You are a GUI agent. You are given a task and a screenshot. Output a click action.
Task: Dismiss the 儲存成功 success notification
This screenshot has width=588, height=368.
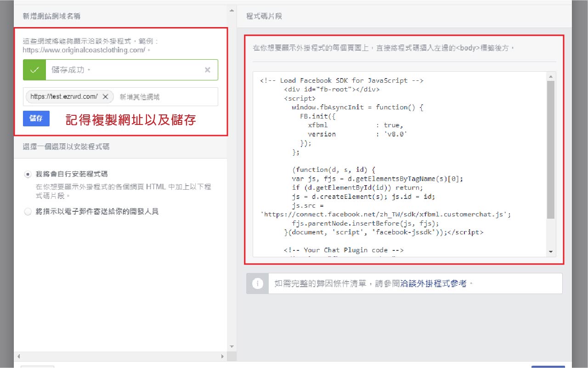point(208,70)
